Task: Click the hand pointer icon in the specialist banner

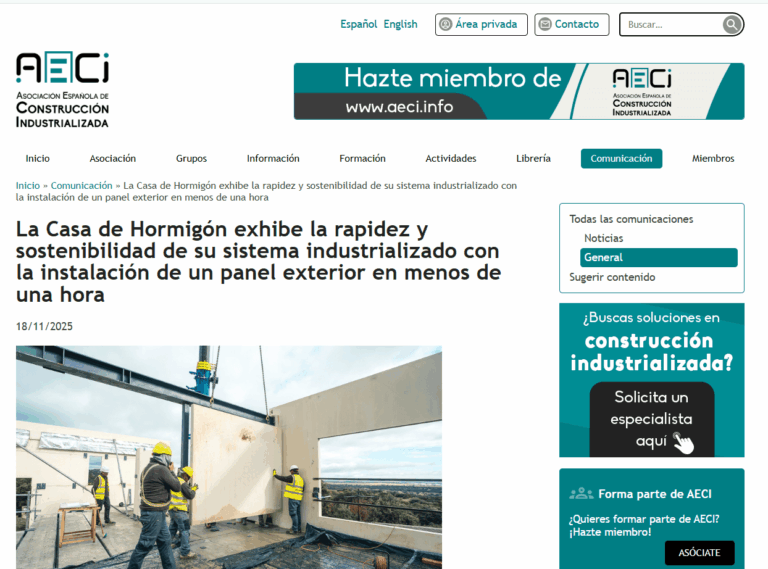Action: [683, 443]
